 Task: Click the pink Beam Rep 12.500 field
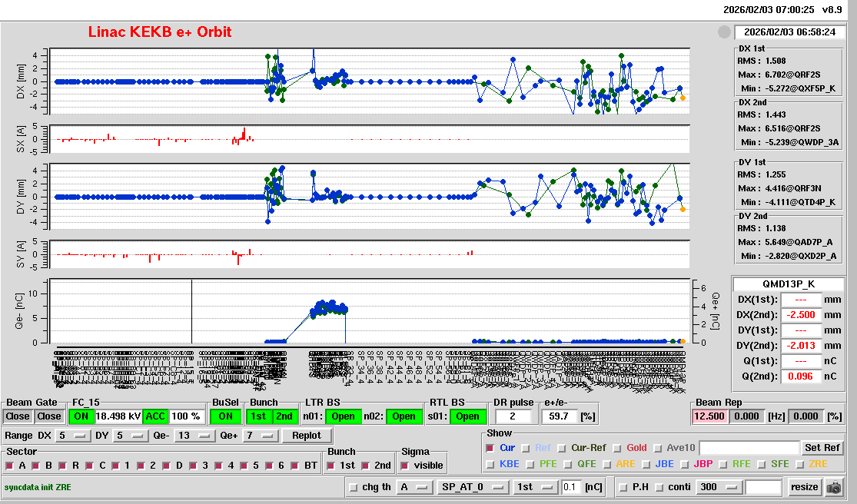709,416
